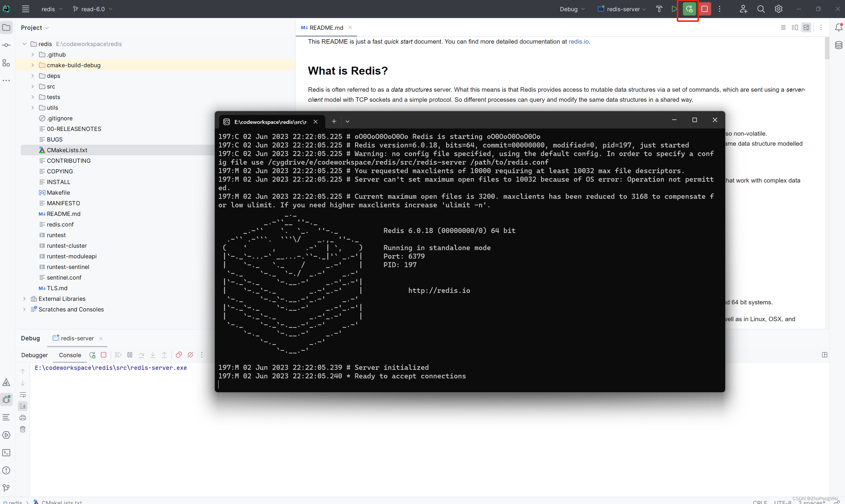Open editor tab options kebab menu
Image resolution: width=845 pixels, height=504 pixels.
pos(821,27)
